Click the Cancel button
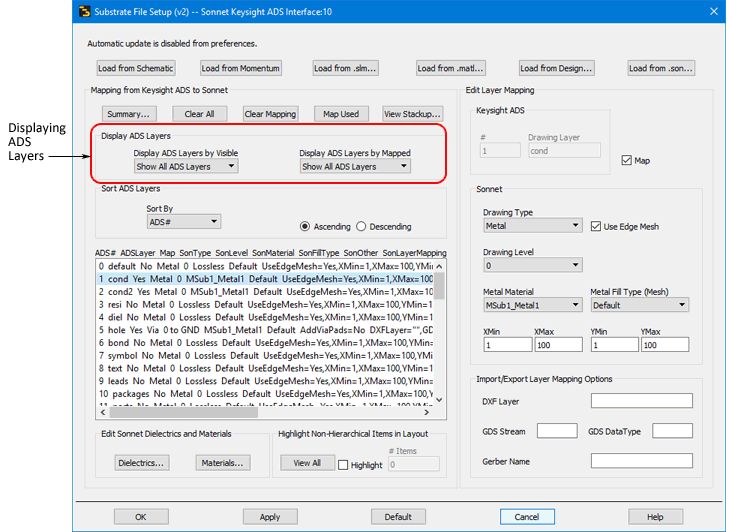 pos(527,517)
